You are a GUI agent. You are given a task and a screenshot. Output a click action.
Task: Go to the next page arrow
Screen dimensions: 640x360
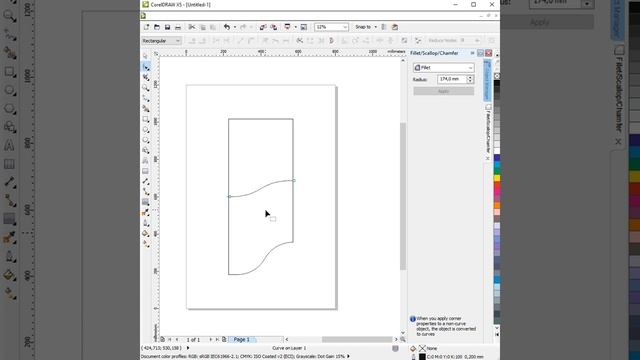click(x=211, y=339)
